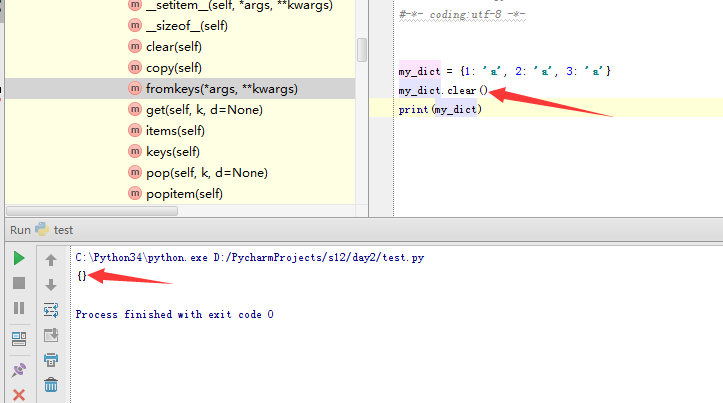Click the 'Run' panel label
Screen dimensions: 723x403
pyautogui.click(x=20, y=230)
